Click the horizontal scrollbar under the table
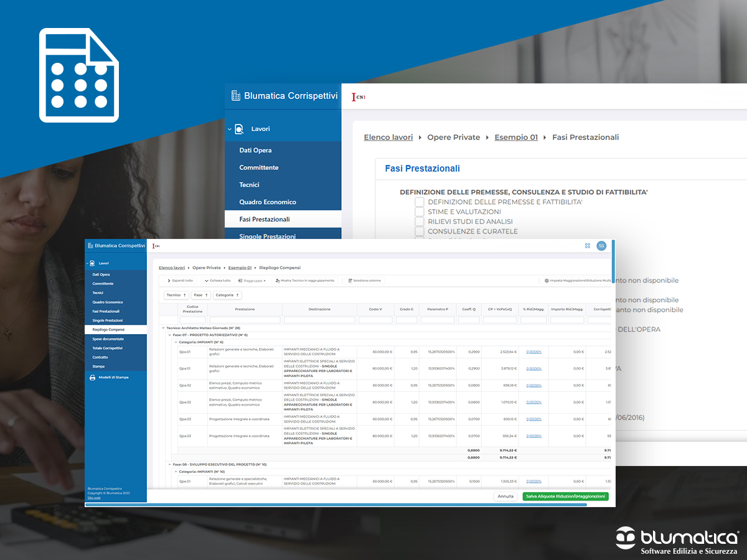This screenshot has width=747, height=560. point(336,505)
